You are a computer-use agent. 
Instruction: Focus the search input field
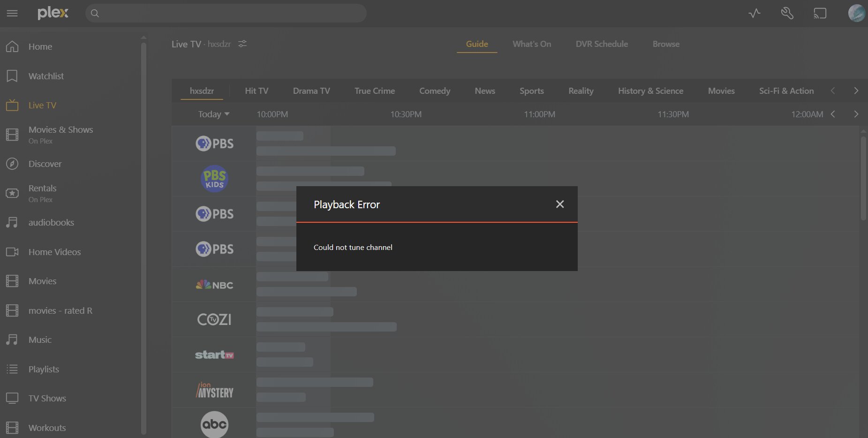(x=226, y=13)
